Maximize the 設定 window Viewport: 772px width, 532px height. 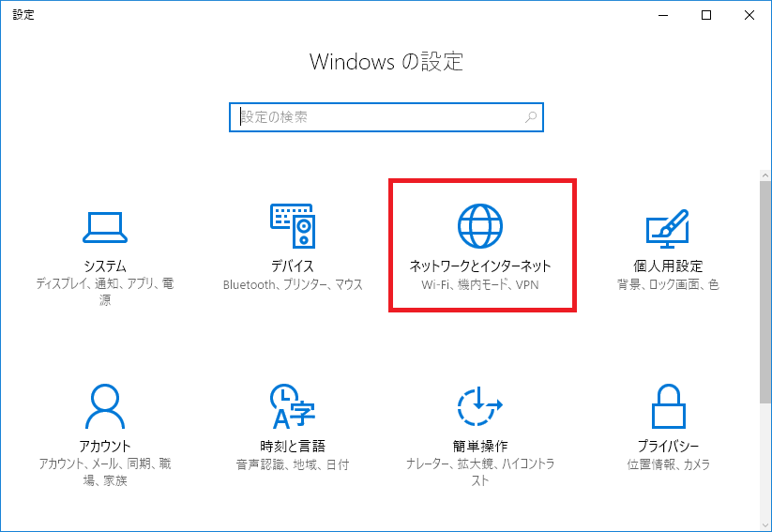pos(706,15)
